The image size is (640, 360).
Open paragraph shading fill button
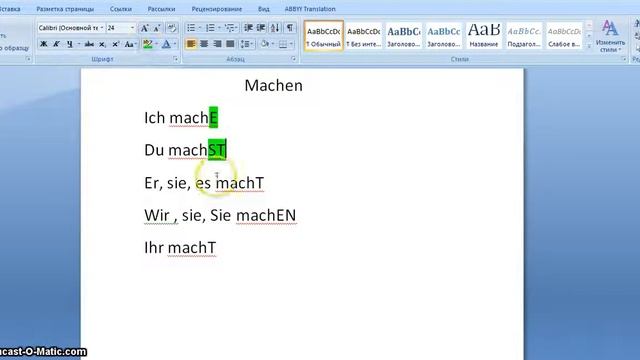click(264, 44)
